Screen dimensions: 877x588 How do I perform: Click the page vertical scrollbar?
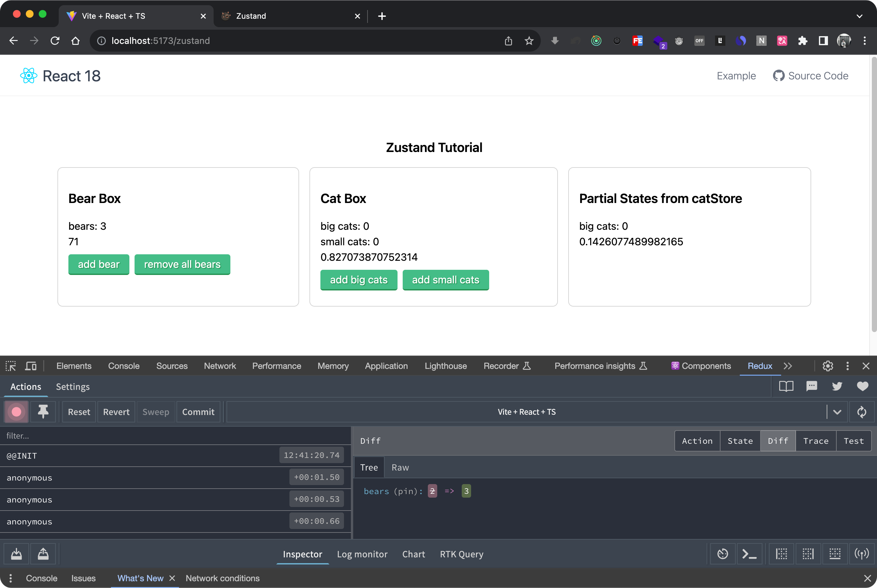874,195
